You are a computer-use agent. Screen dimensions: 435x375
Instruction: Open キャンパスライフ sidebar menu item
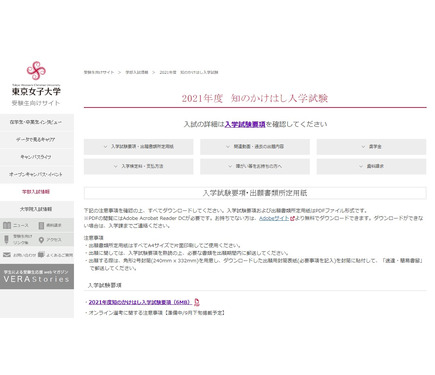(37, 157)
